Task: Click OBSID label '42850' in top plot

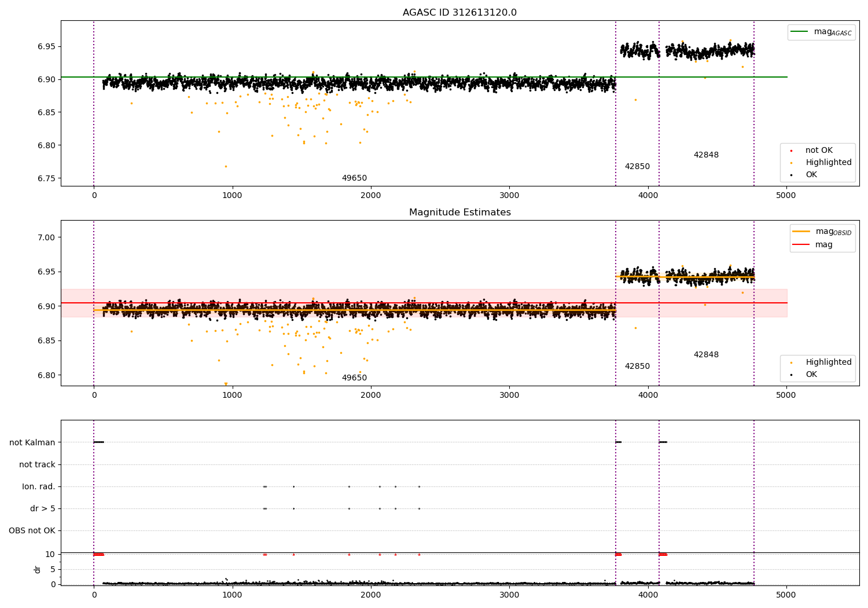Action: [x=637, y=167]
